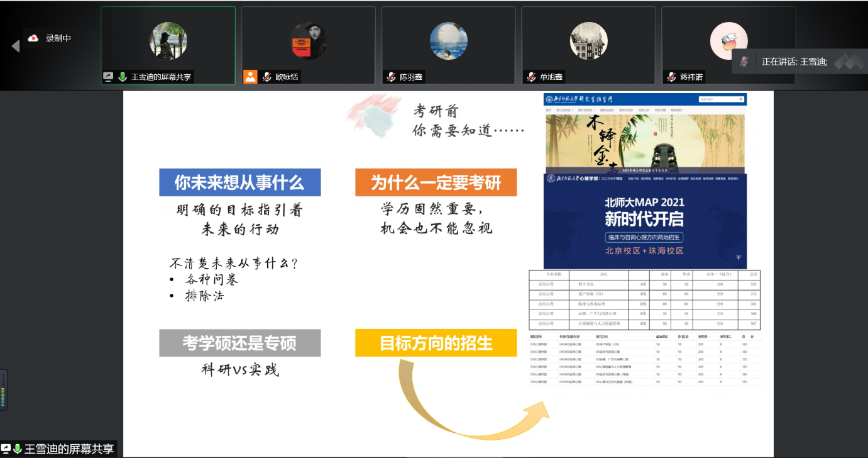Click the green microphone icon on 王雪迪's tile
The height and width of the screenshot is (458, 868).
123,77
